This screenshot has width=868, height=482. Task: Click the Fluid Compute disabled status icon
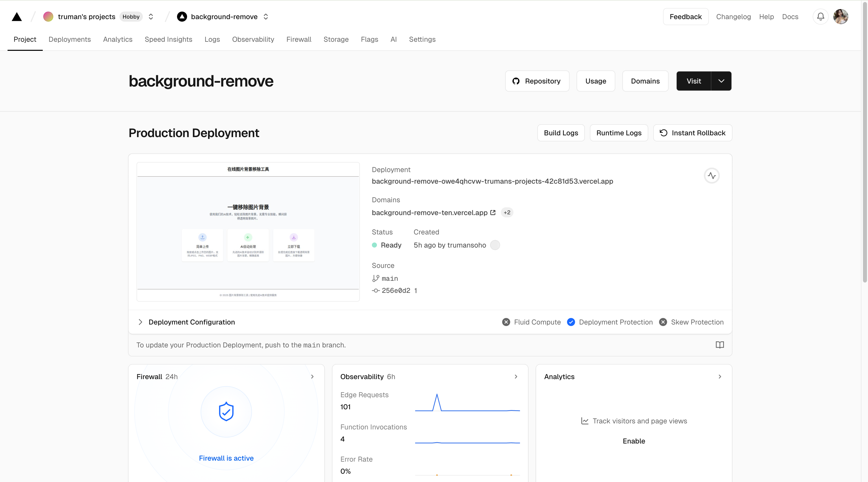pyautogui.click(x=506, y=322)
